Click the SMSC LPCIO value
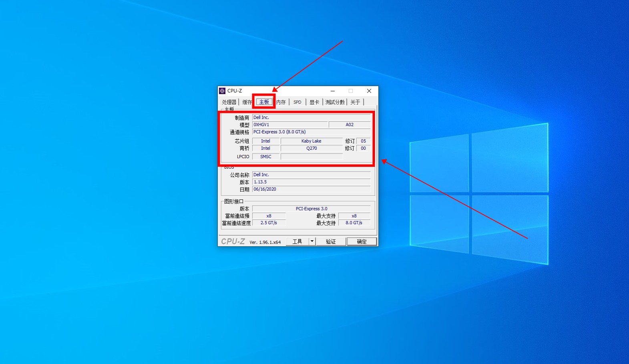The width and height of the screenshot is (629, 364). (x=266, y=157)
